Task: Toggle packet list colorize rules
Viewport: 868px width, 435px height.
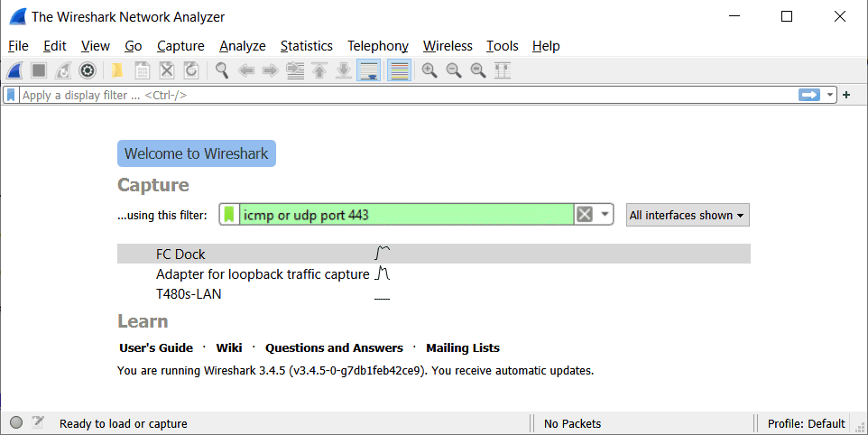Action: pos(399,70)
